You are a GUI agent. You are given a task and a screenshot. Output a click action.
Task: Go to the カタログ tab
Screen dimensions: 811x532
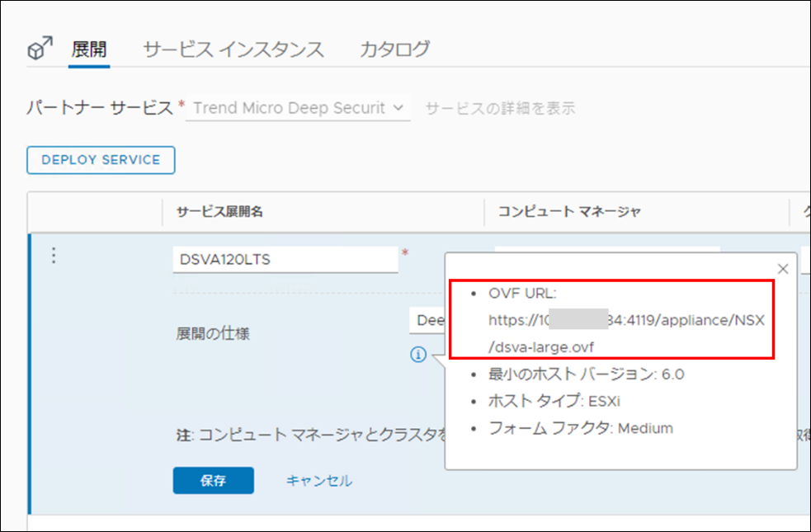click(x=394, y=49)
